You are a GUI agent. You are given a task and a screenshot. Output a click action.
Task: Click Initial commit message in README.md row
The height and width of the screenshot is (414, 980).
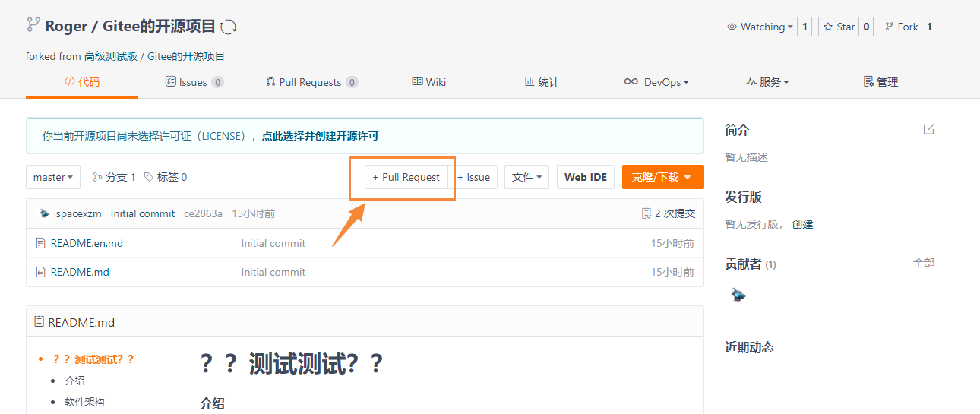[273, 272]
